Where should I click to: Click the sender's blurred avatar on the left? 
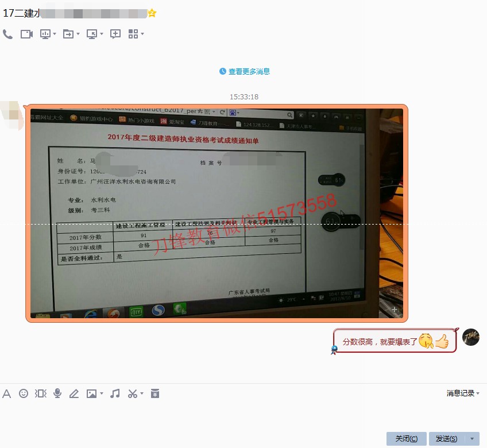[12, 115]
